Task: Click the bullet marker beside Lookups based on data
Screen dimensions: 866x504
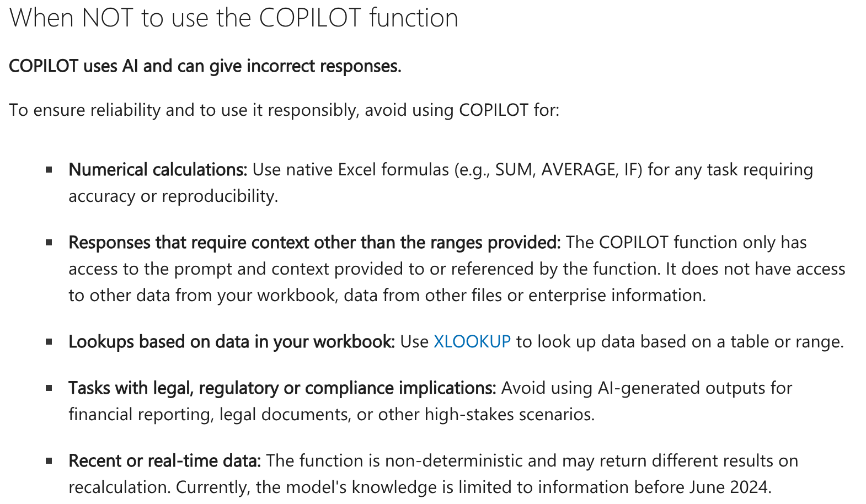Action: click(49, 342)
